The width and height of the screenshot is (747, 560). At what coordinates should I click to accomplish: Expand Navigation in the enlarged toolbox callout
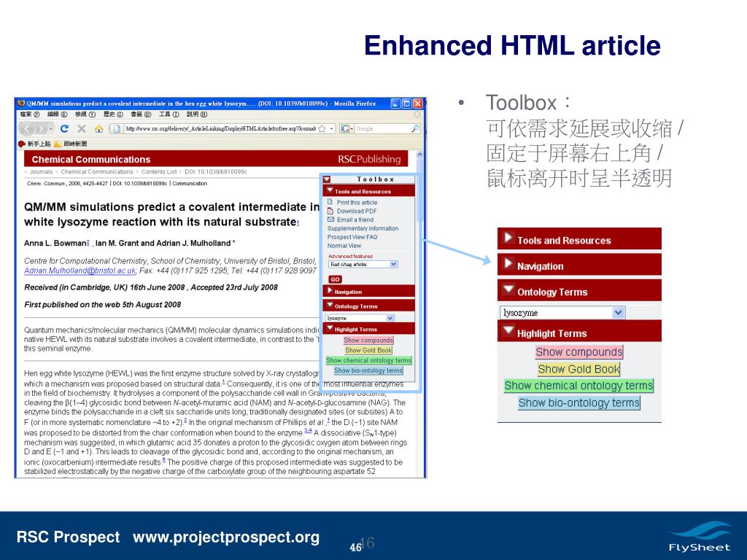point(508,262)
